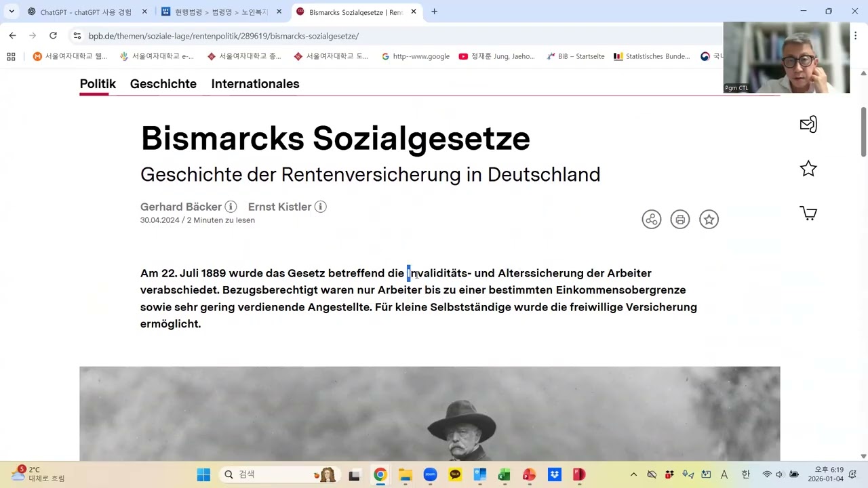Open the 서울여자대학교 웹 bookmark
This screenshot has height=488, width=868.
pyautogui.click(x=70, y=56)
